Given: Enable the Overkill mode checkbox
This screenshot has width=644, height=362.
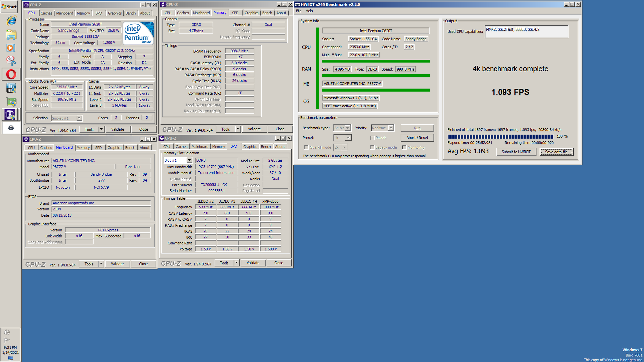Looking at the screenshot, I should tap(306, 147).
